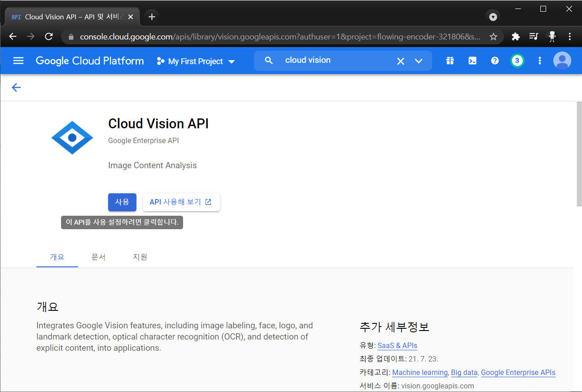Switch to the 문서 tab
This screenshot has height=392, width=582.
[x=99, y=257]
